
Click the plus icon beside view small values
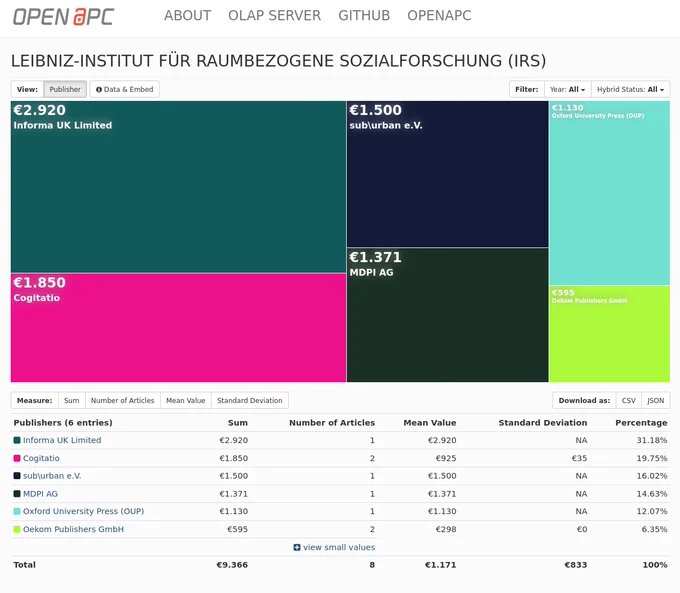point(297,547)
